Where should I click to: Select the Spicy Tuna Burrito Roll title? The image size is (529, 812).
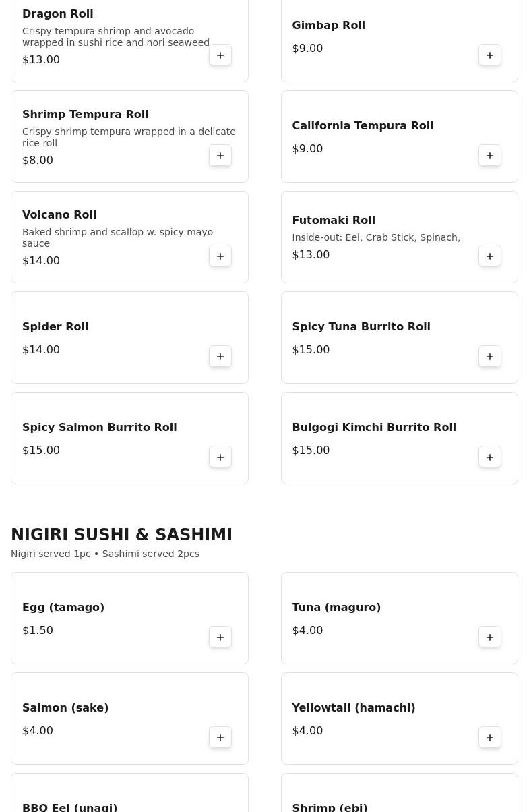(x=361, y=327)
